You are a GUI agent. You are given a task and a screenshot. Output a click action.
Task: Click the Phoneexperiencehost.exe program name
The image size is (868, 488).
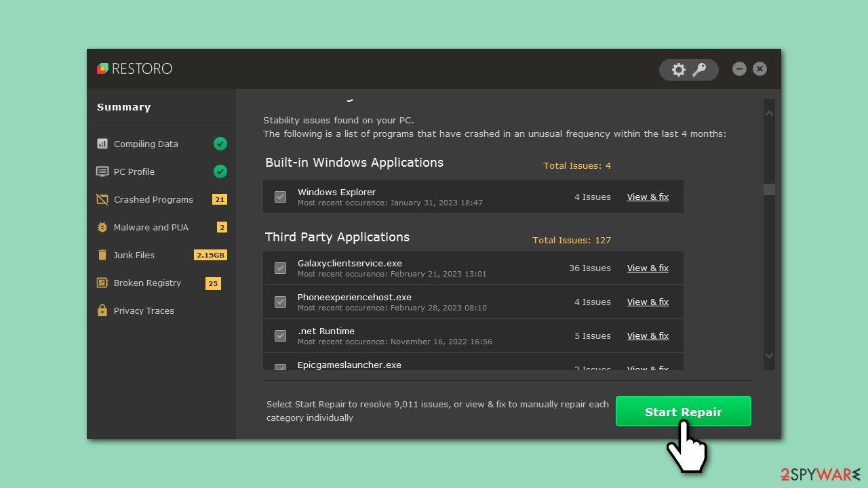coord(355,297)
